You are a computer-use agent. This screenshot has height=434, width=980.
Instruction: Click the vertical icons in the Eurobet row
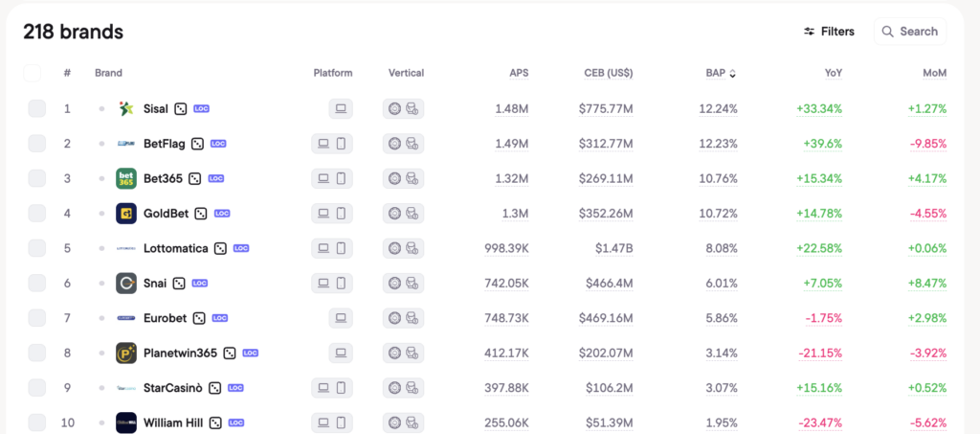pyautogui.click(x=403, y=318)
